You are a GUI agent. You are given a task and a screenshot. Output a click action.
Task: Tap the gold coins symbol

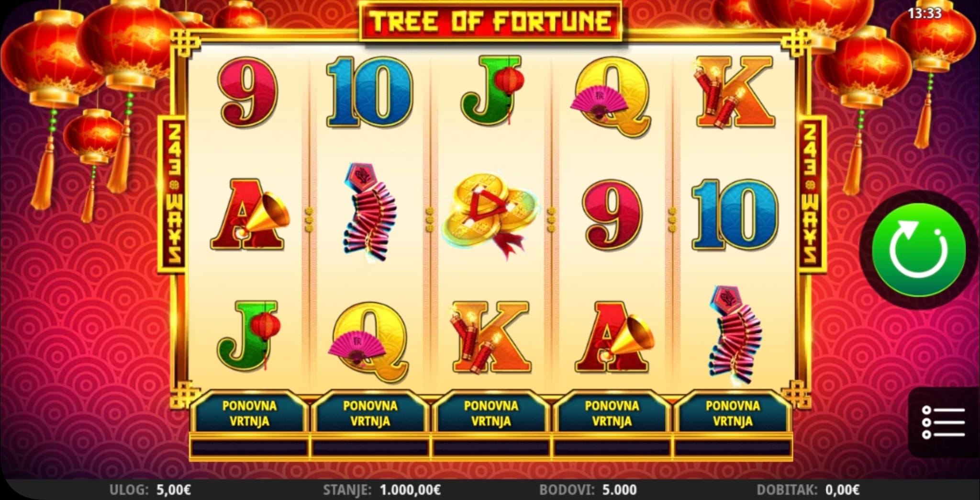point(490,216)
